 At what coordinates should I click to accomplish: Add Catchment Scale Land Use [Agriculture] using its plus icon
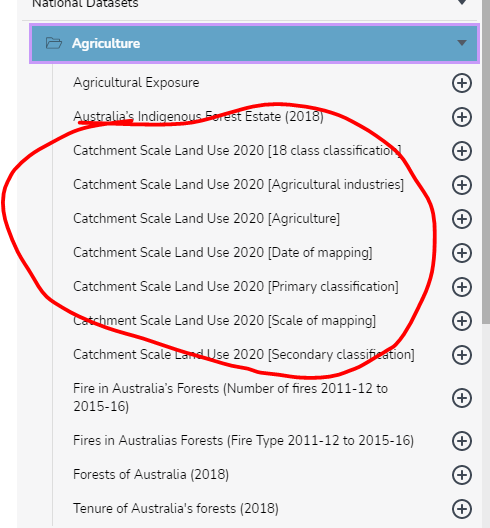tap(461, 219)
